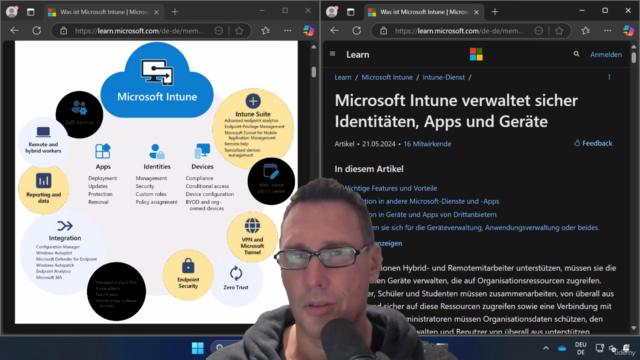Click the Zero Trust refresh icon
Viewport: 640px width, 360px height.
236,273
